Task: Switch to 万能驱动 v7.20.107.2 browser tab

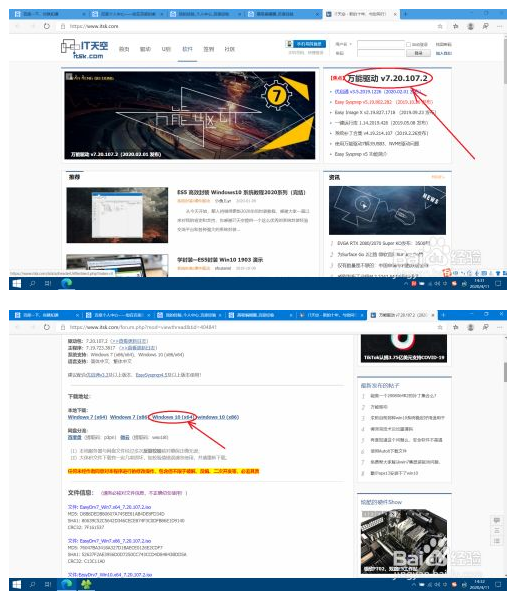Action: 402,315
